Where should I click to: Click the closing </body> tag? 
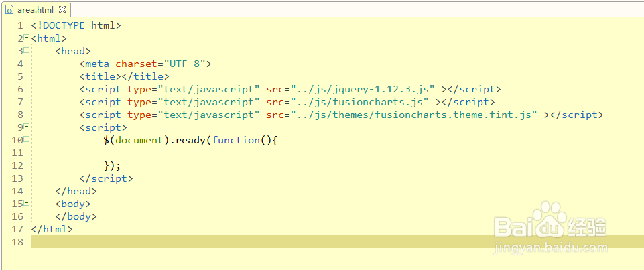point(76,216)
